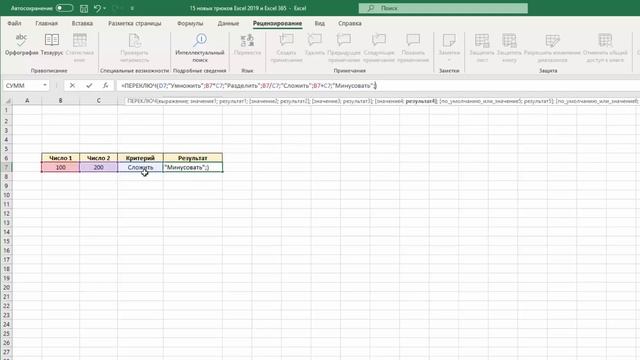Click the Число 2 header cell
This screenshot has height=360, width=640.
[98, 158]
